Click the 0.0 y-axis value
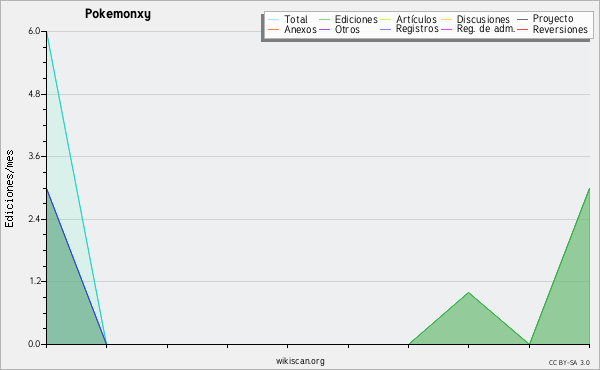The width and height of the screenshot is (600, 370). click(x=34, y=344)
